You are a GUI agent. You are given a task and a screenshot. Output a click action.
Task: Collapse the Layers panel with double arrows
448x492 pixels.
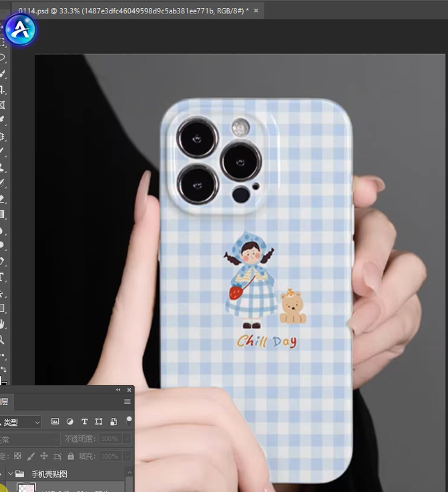(x=118, y=390)
